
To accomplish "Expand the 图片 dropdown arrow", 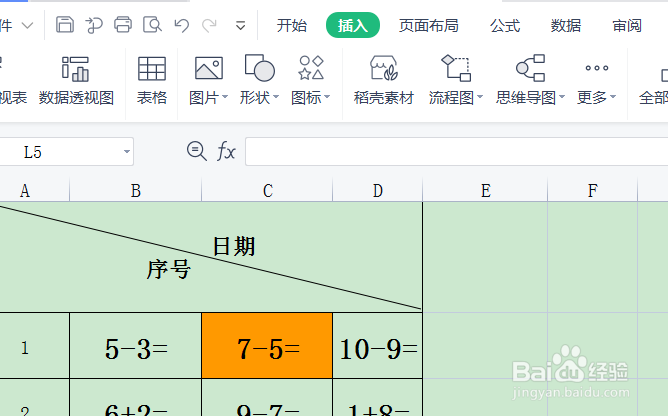I will tap(225, 97).
